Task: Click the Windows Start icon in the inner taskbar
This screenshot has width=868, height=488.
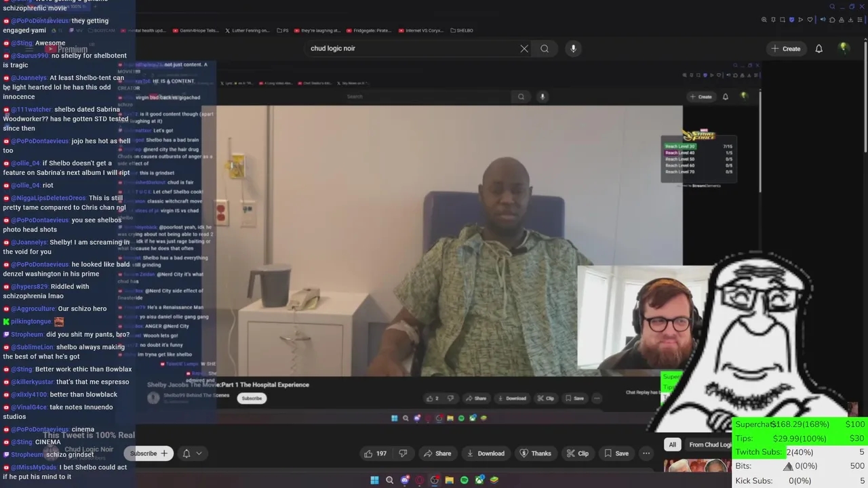Action: point(394,418)
